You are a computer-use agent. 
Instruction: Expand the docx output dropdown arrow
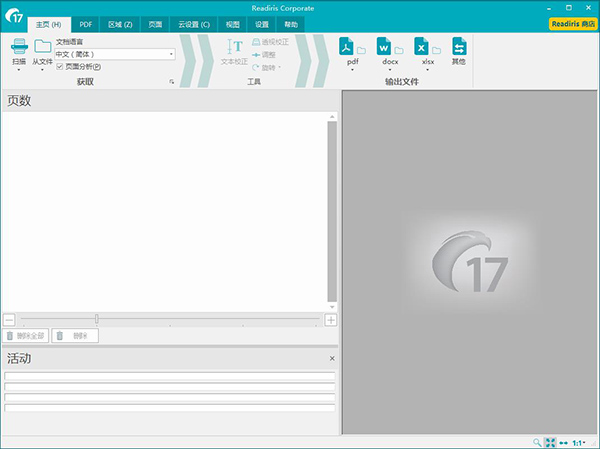[x=390, y=70]
